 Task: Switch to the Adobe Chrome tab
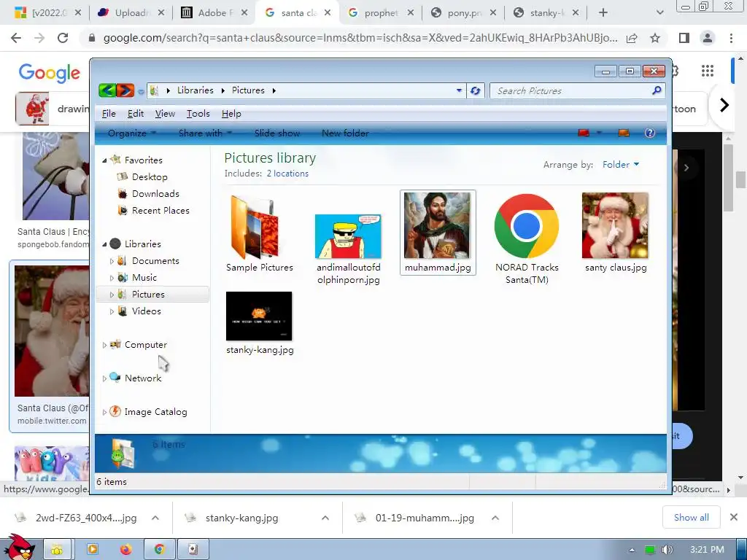(x=214, y=13)
